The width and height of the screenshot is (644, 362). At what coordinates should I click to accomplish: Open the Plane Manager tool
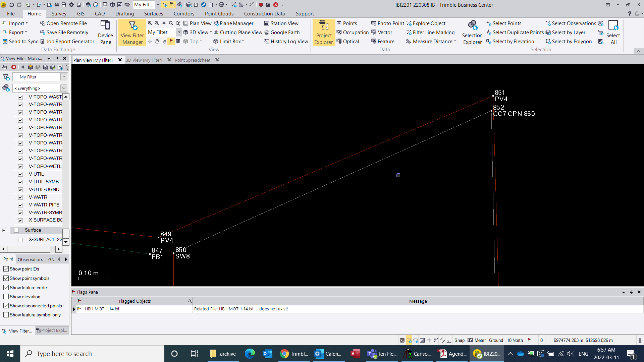pos(234,23)
